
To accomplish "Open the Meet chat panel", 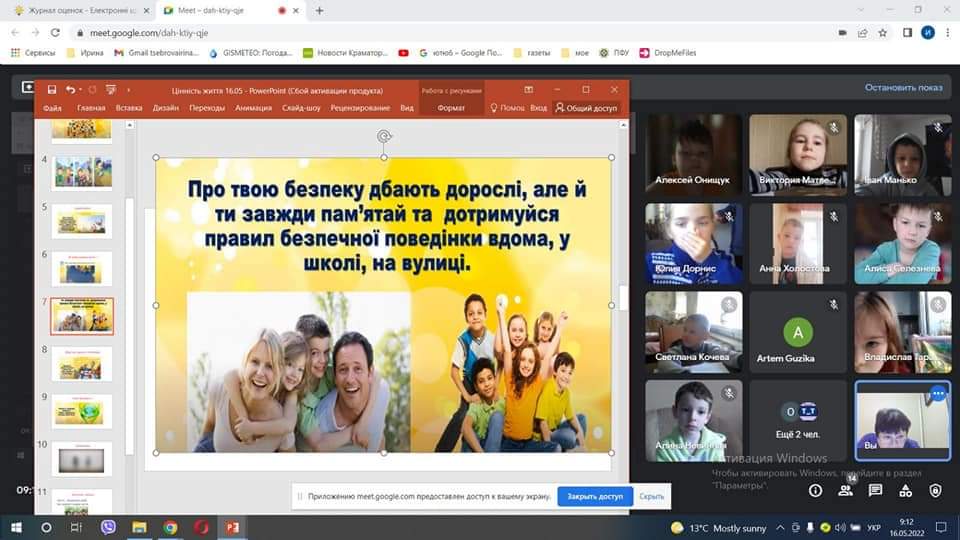I will (875, 490).
